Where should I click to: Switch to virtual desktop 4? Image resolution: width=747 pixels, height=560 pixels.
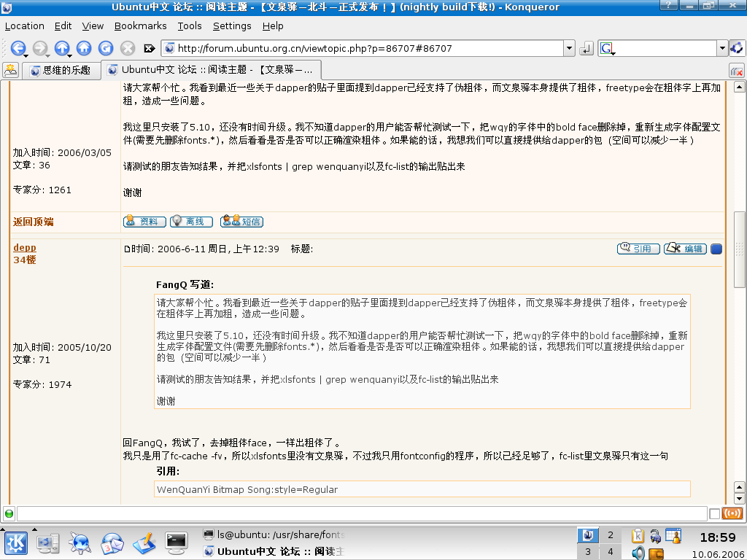tap(611, 552)
